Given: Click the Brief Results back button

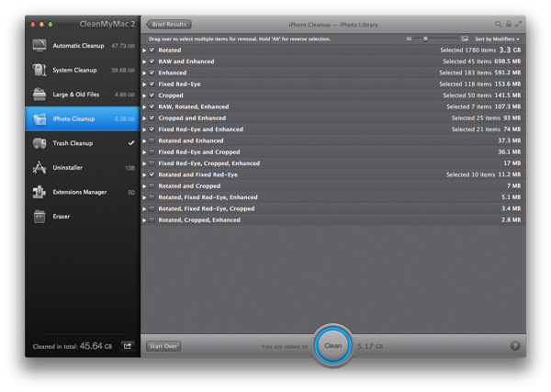Looking at the screenshot, I should 169,24.
